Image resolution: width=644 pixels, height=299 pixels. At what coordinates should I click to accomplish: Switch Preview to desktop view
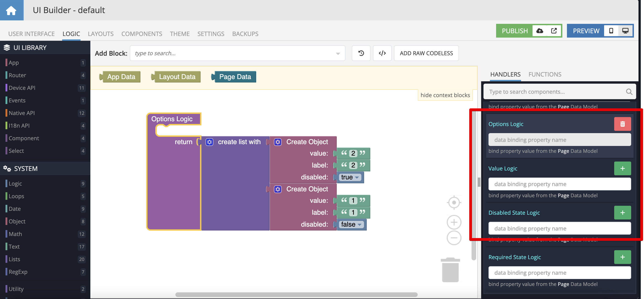tap(625, 31)
